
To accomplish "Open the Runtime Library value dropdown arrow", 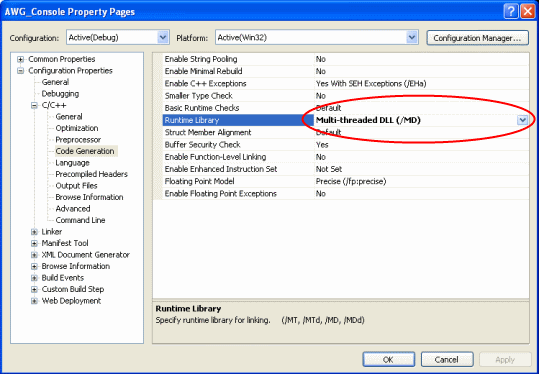I will (522, 120).
